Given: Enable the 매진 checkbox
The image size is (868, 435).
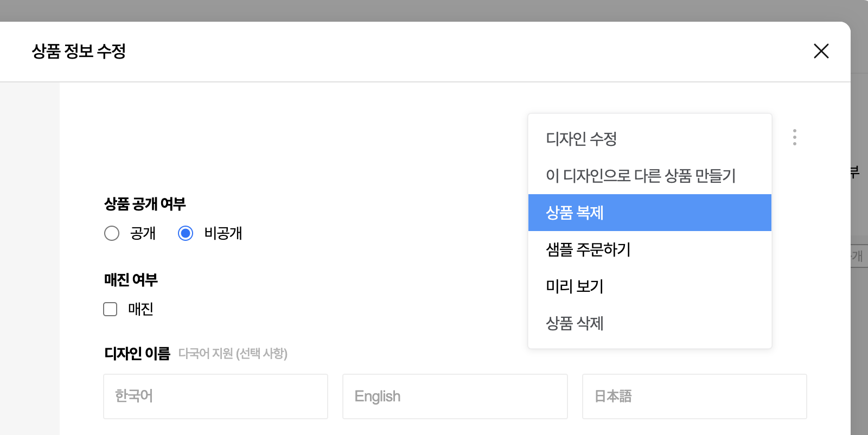Looking at the screenshot, I should tap(110, 309).
